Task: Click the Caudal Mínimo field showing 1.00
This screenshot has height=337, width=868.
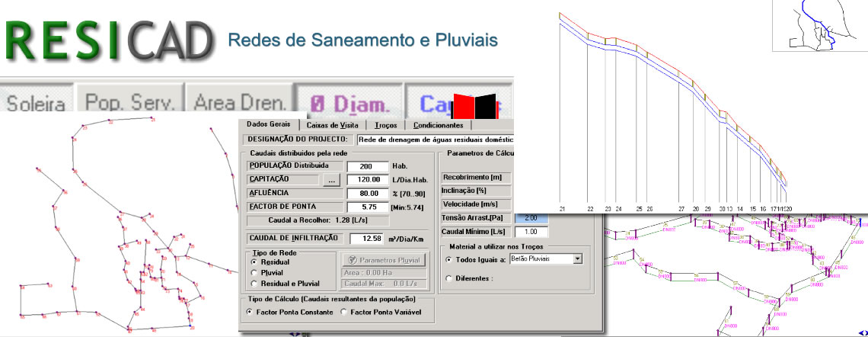Action: [531, 233]
